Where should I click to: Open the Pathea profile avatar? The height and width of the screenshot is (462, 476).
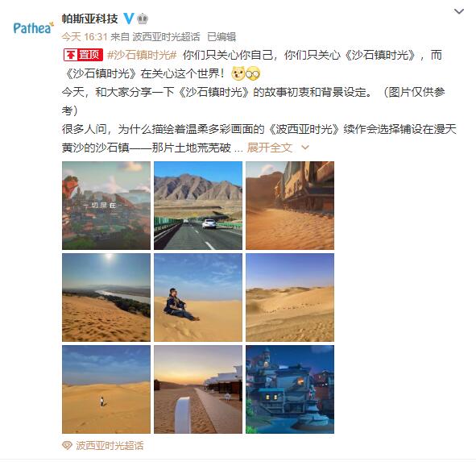[33, 27]
